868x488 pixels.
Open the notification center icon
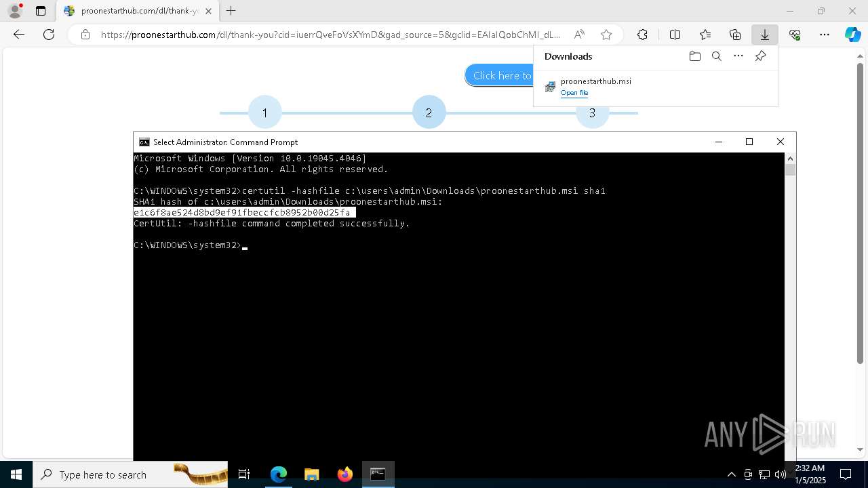point(846,474)
